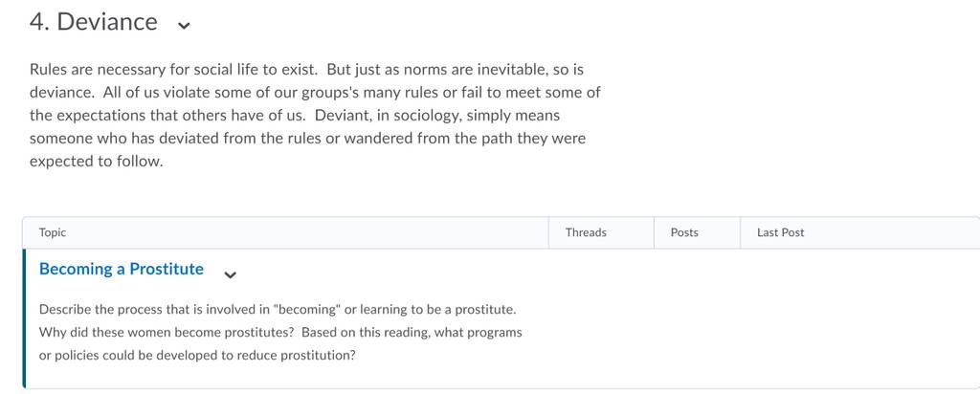Expand the chevron beside 4. Deviance heading
This screenshot has height=394, width=980.
(183, 25)
